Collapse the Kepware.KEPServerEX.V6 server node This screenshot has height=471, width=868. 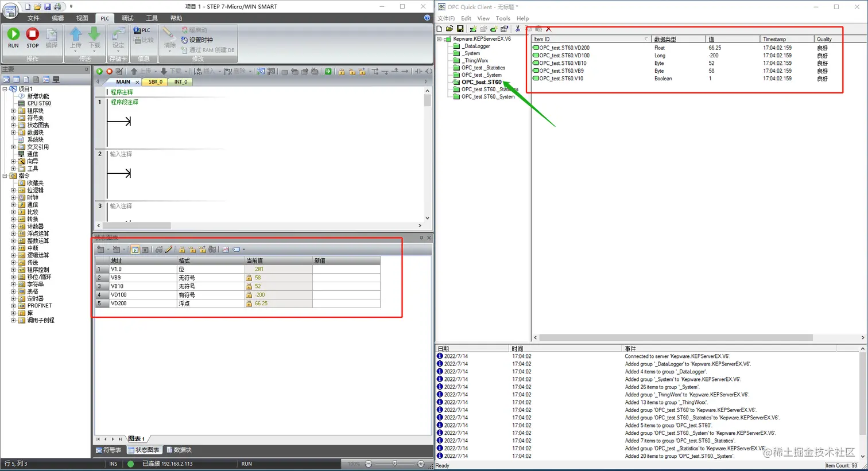click(x=439, y=39)
